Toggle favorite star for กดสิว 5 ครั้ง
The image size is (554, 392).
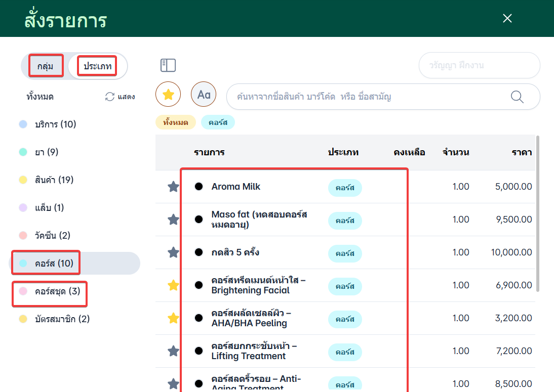point(173,252)
